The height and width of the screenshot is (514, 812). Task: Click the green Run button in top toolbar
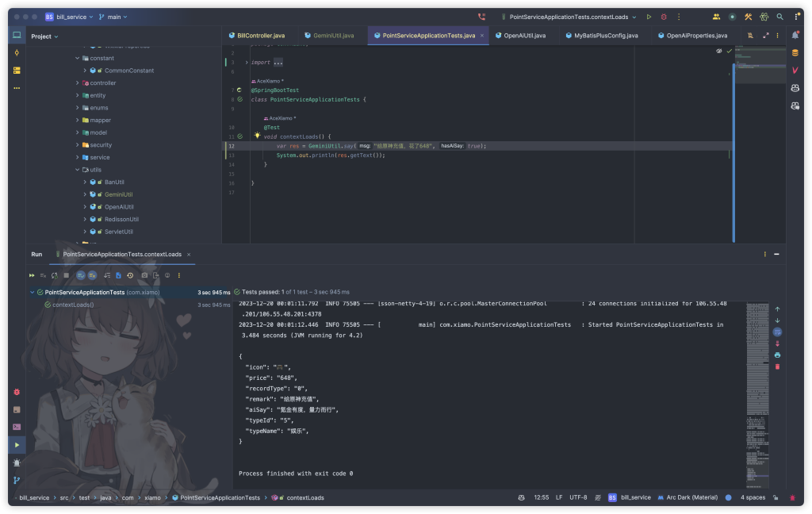[649, 17]
